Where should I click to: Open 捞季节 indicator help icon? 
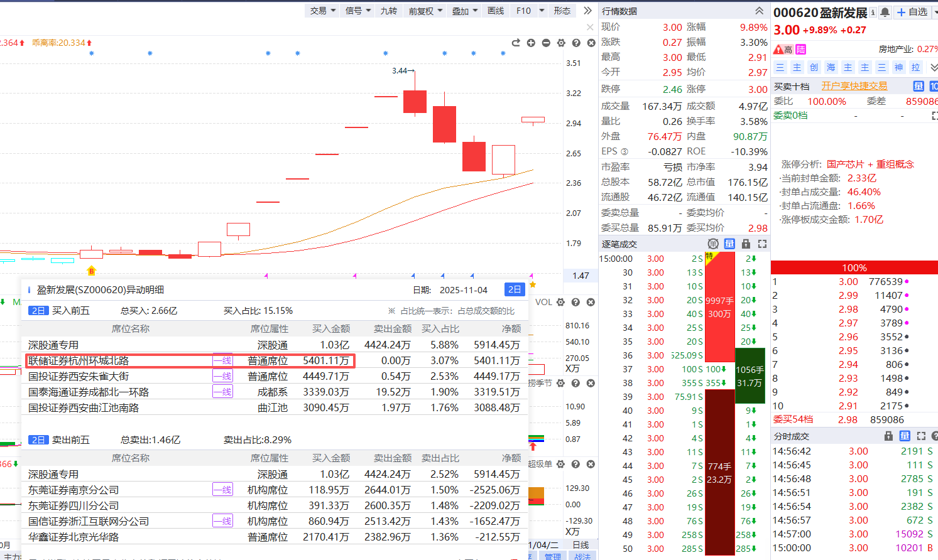(575, 383)
